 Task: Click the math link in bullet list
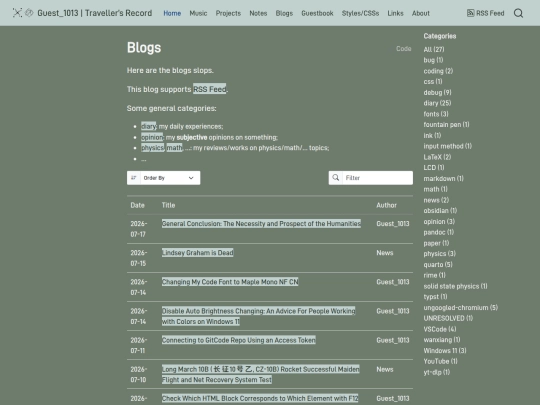pyautogui.click(x=174, y=148)
